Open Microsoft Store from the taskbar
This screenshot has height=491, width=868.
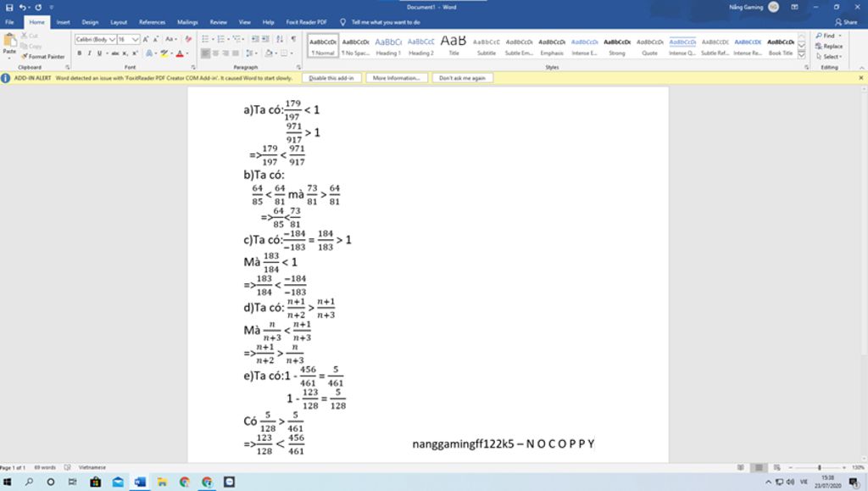(x=95, y=483)
